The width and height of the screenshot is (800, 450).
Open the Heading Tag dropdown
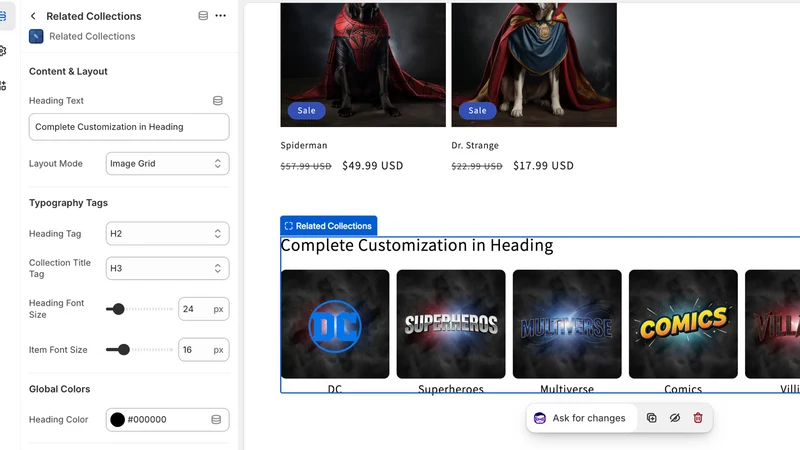[x=167, y=234]
